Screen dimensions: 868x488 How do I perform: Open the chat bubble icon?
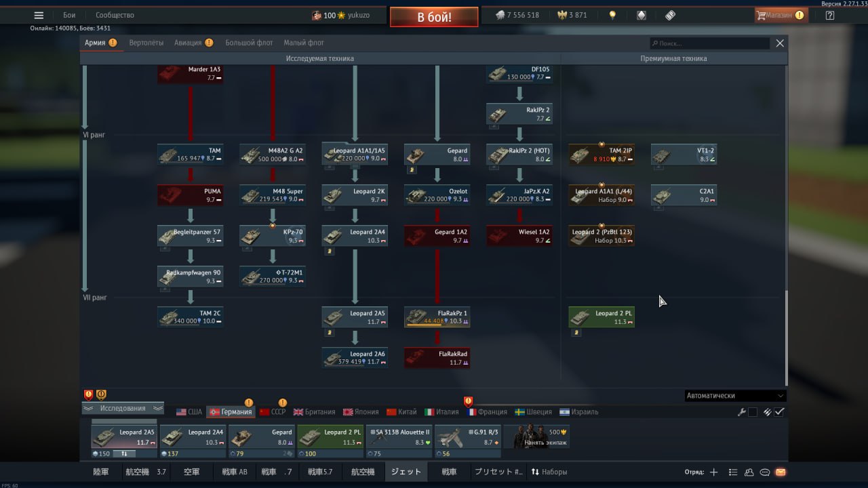(765, 472)
